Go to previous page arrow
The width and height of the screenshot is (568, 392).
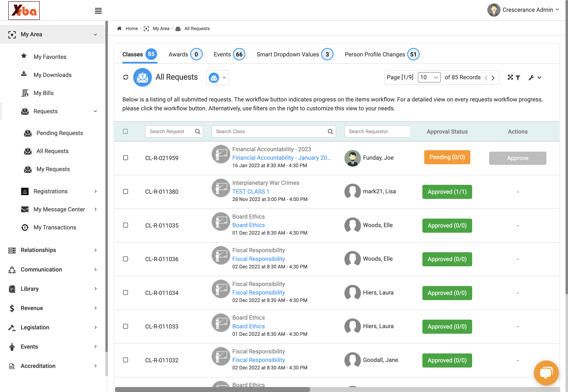tap(486, 78)
